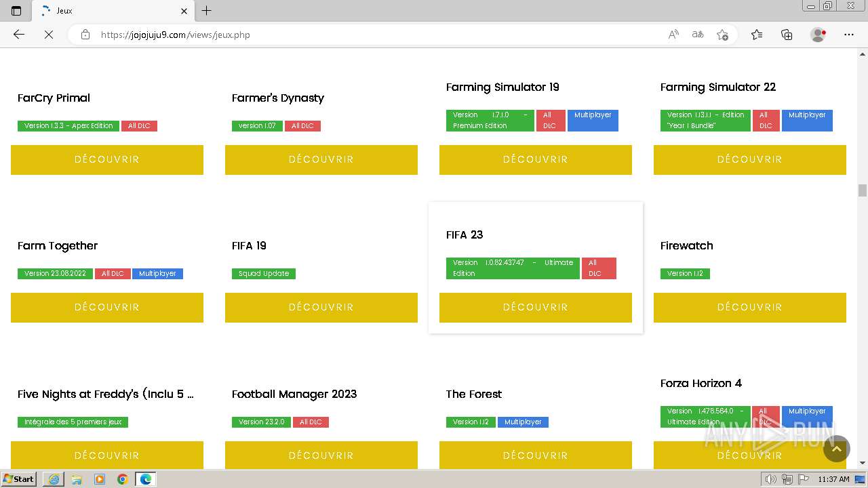
Task: Open Edge settings and more menu
Action: 849,35
